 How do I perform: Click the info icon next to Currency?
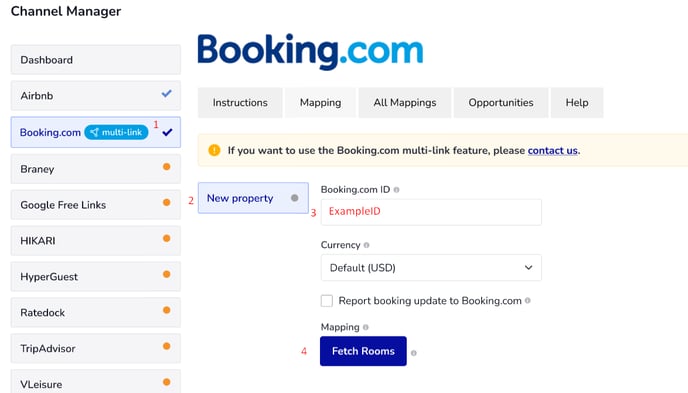coord(366,245)
